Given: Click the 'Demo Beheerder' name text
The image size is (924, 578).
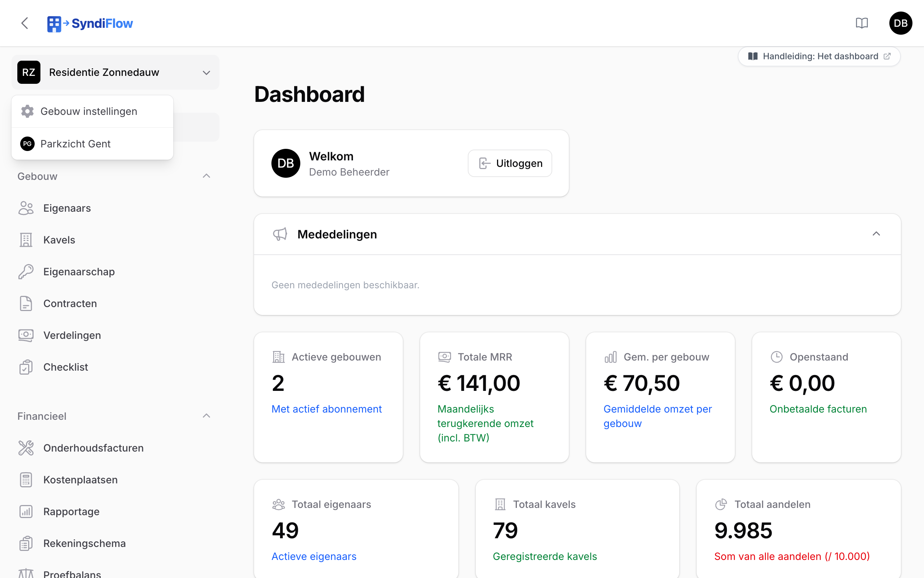Looking at the screenshot, I should [x=349, y=172].
